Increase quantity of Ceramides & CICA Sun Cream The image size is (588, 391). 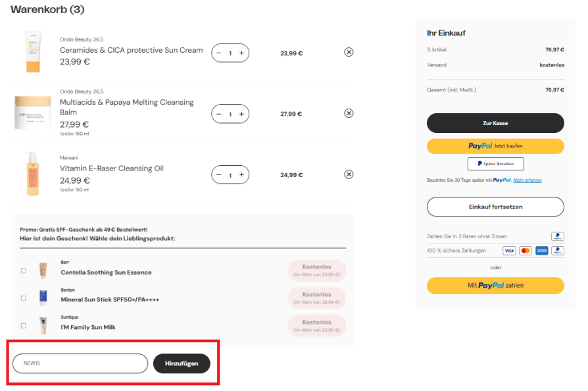pyautogui.click(x=242, y=53)
